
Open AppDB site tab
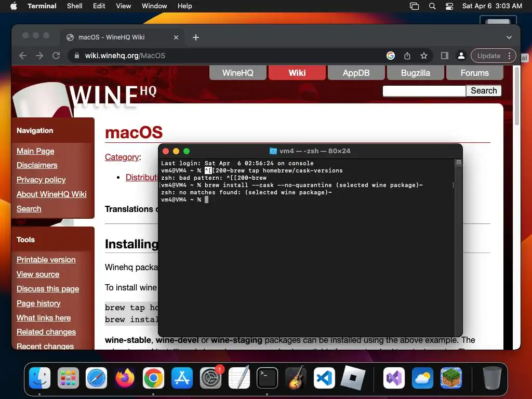pos(356,73)
